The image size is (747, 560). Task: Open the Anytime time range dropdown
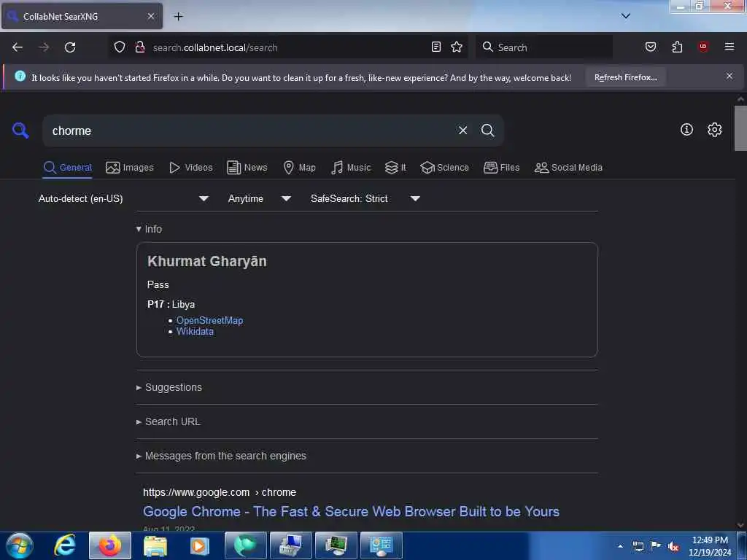(259, 198)
